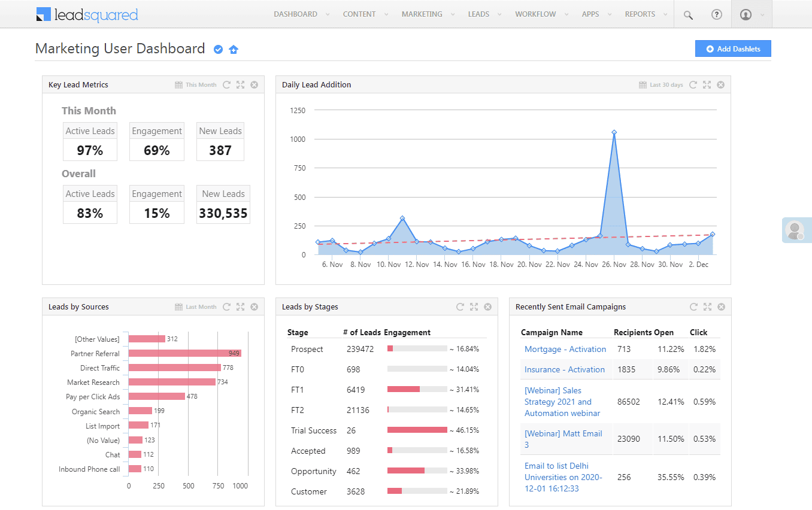Click open rate 35.55% cell
The height and width of the screenshot is (510, 812).
(x=671, y=477)
